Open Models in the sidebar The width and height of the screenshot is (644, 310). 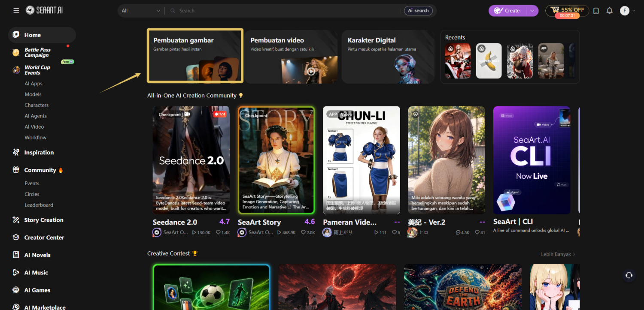(x=33, y=94)
